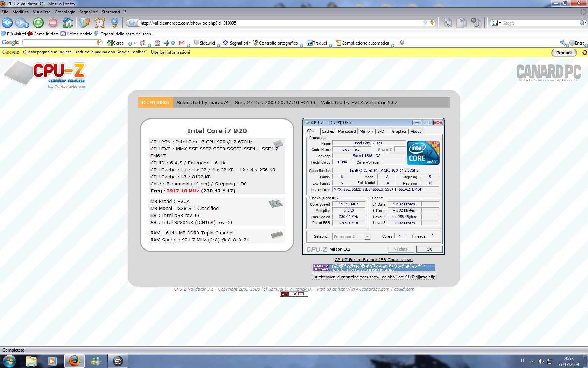The image size is (588, 368).
Task: Open Come iniziare bookmark
Action: coord(43,34)
